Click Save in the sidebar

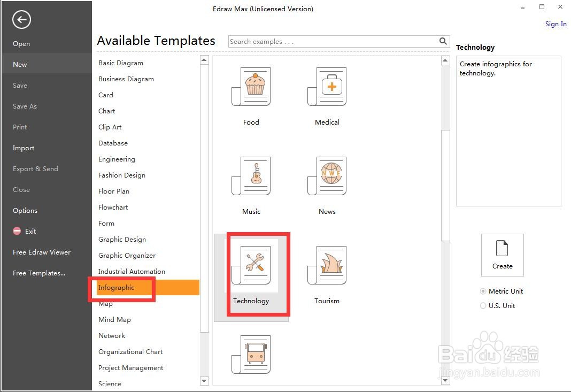pyautogui.click(x=20, y=85)
